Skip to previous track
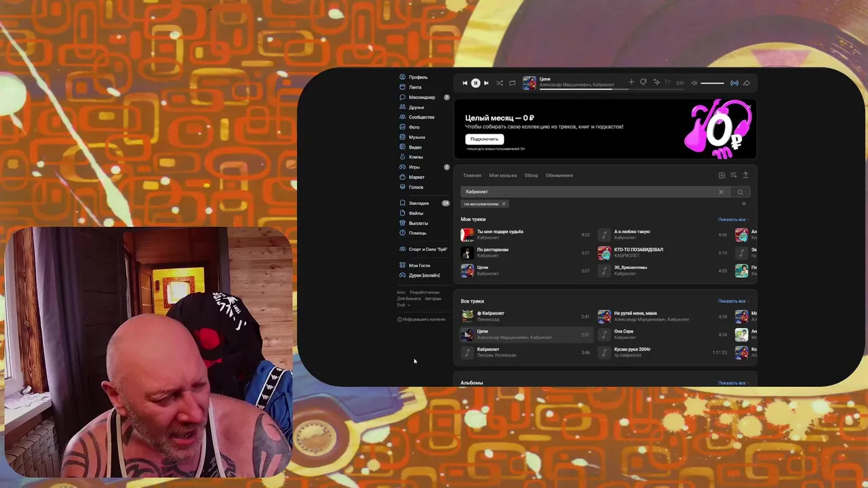The width and height of the screenshot is (868, 488). click(465, 83)
